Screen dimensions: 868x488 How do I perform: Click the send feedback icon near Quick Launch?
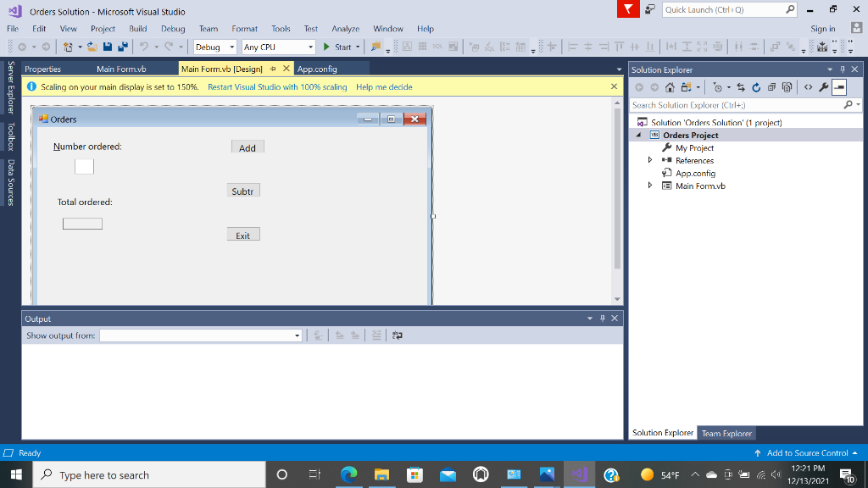click(x=650, y=9)
